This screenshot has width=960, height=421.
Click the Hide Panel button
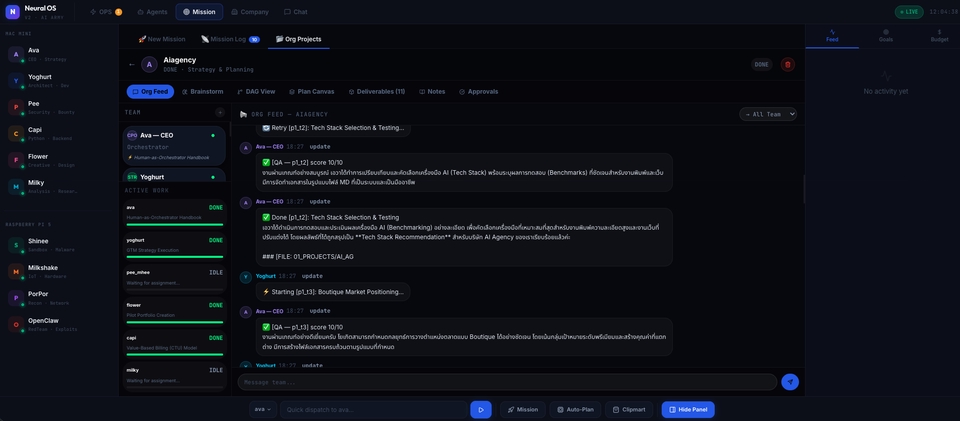[x=688, y=409]
